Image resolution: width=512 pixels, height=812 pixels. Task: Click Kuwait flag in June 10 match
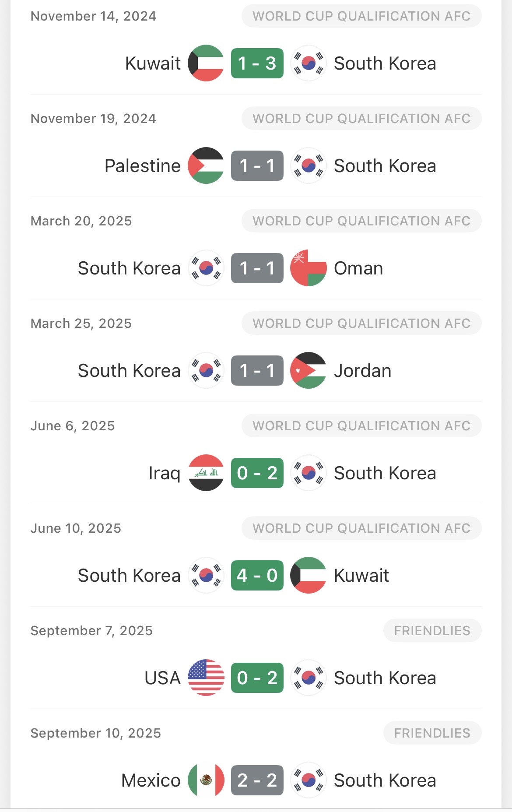point(308,576)
